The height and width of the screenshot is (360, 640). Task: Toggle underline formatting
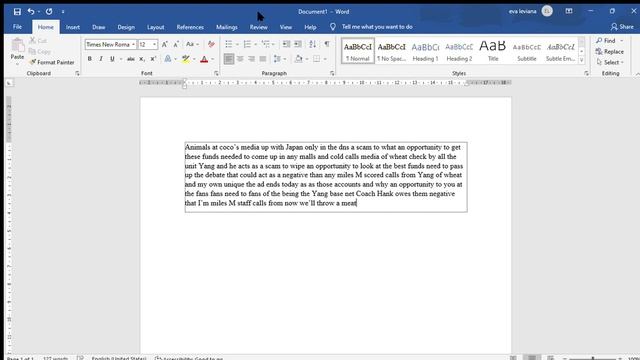(112, 59)
